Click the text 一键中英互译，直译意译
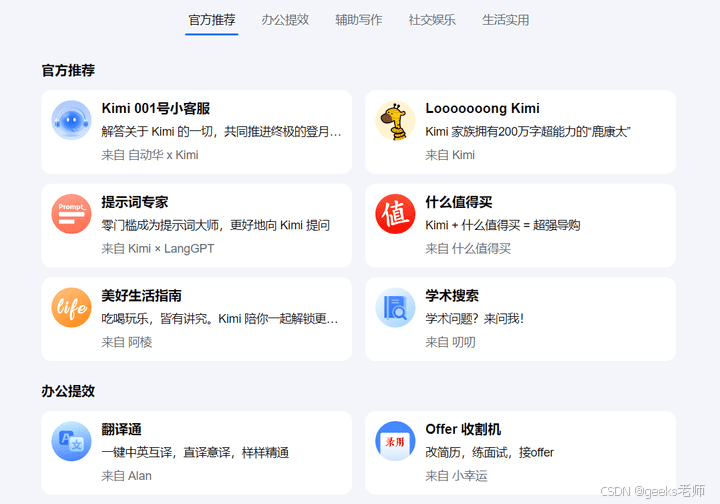The width and height of the screenshot is (720, 504). coord(195,453)
